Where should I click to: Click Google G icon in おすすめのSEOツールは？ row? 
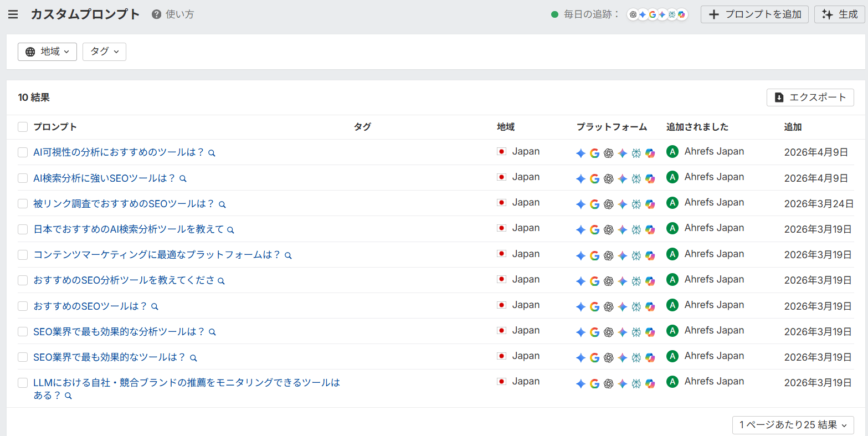pos(594,306)
